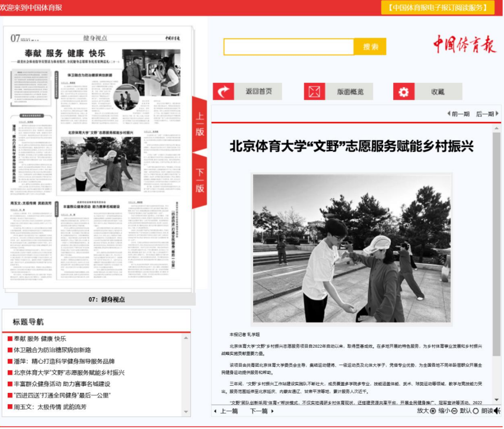
Task: Switch to previous page 上一版 tab
Action: [200, 124]
